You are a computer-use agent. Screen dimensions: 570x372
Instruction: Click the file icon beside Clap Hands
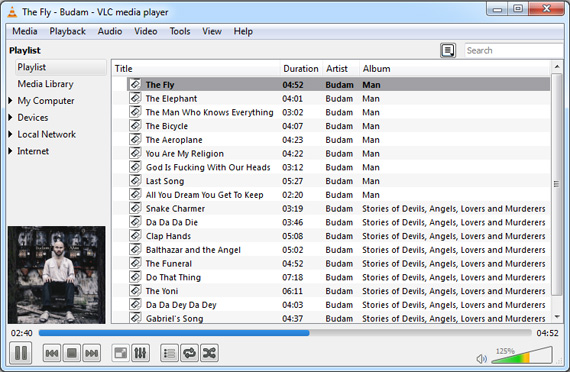(135, 236)
